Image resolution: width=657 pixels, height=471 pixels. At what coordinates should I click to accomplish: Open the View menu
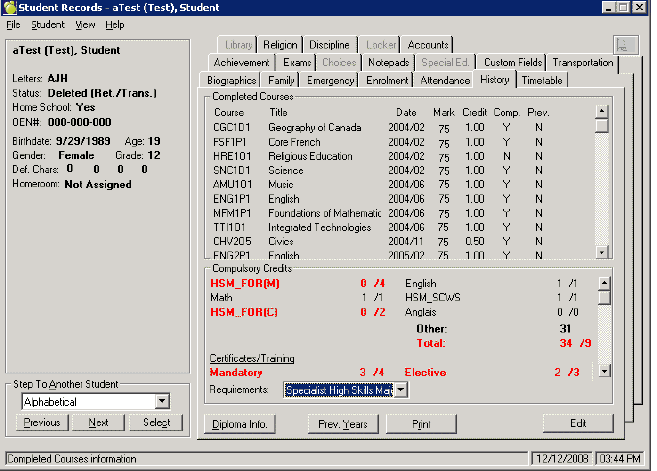85,24
